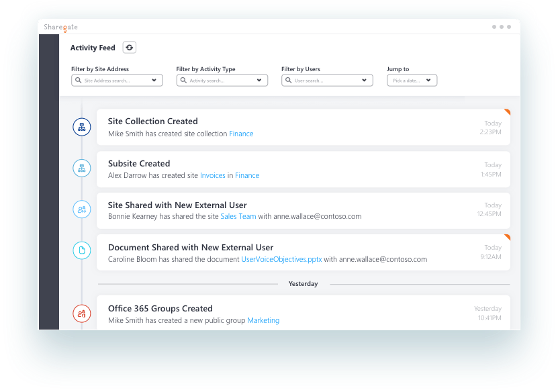This screenshot has width=558, height=392.
Task: Open the Sales Team site link
Action: (238, 216)
